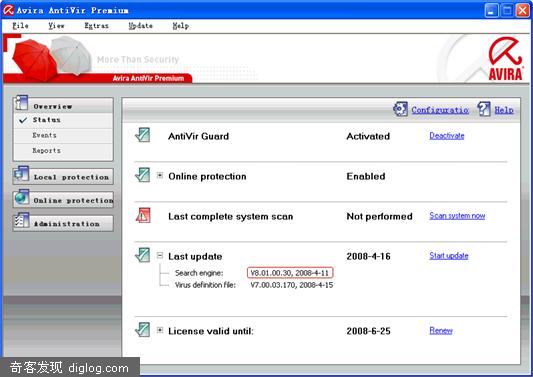Click the AntiVir Guard label
The image size is (533, 377).
[199, 136]
